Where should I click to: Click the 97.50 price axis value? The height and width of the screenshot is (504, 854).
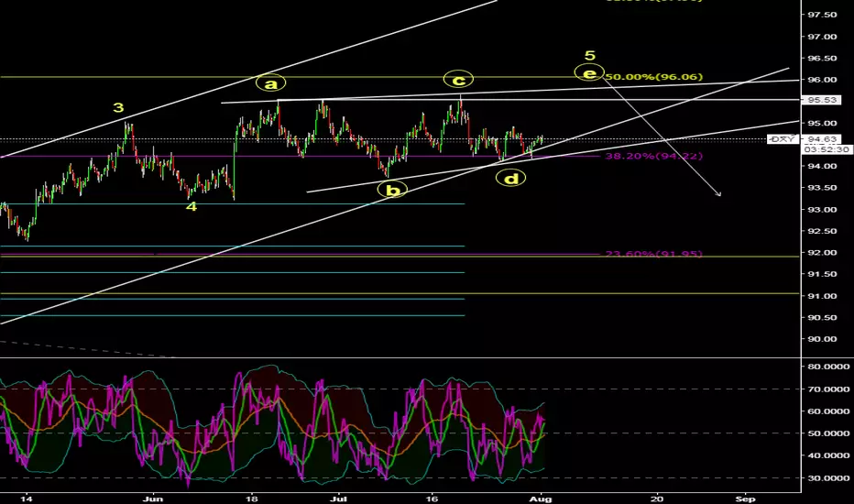click(x=822, y=15)
